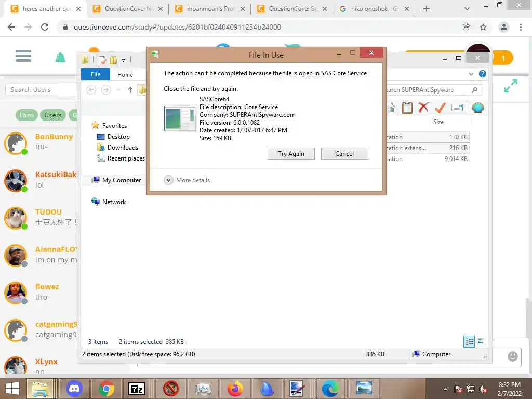Viewport: 532px width, 399px height.
Task: Click the Explorer help question mark icon
Action: click(483, 74)
